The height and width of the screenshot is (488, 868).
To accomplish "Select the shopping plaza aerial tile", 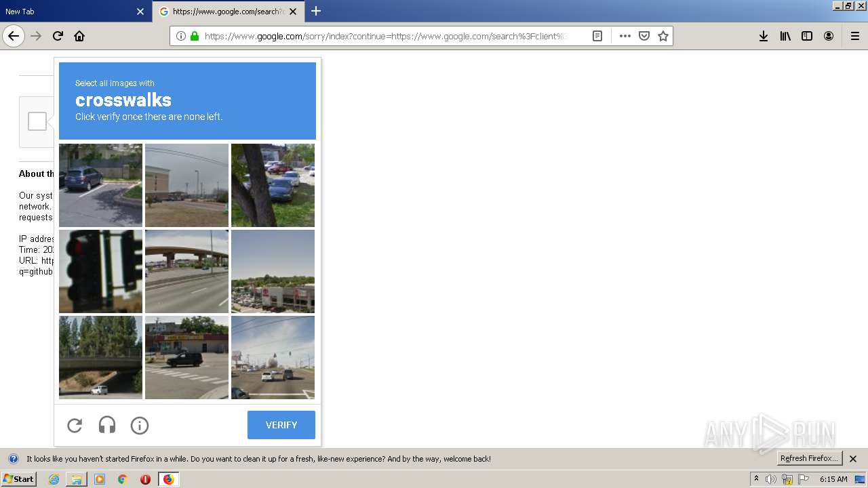I will tap(273, 271).
